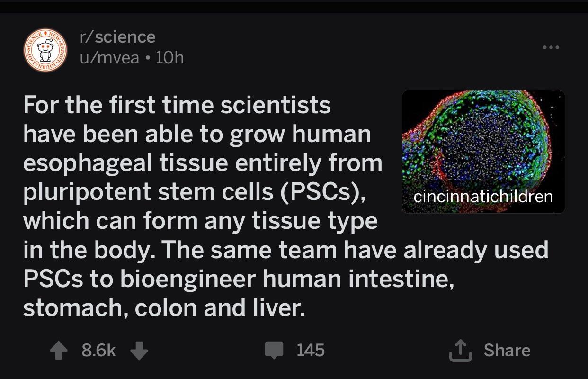Open the comments via the speech bubble icon
The height and width of the screenshot is (379, 588).
274,350
